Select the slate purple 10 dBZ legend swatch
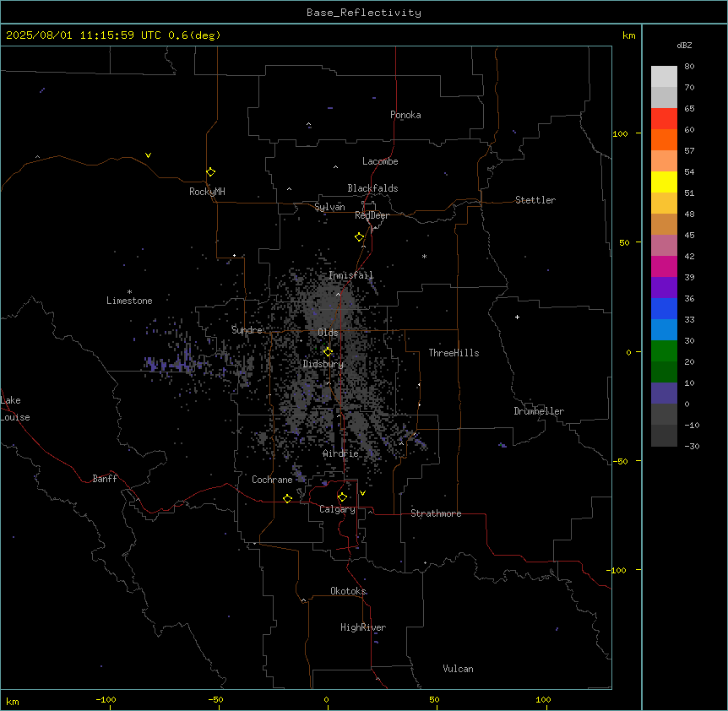The image size is (728, 711). (x=664, y=393)
